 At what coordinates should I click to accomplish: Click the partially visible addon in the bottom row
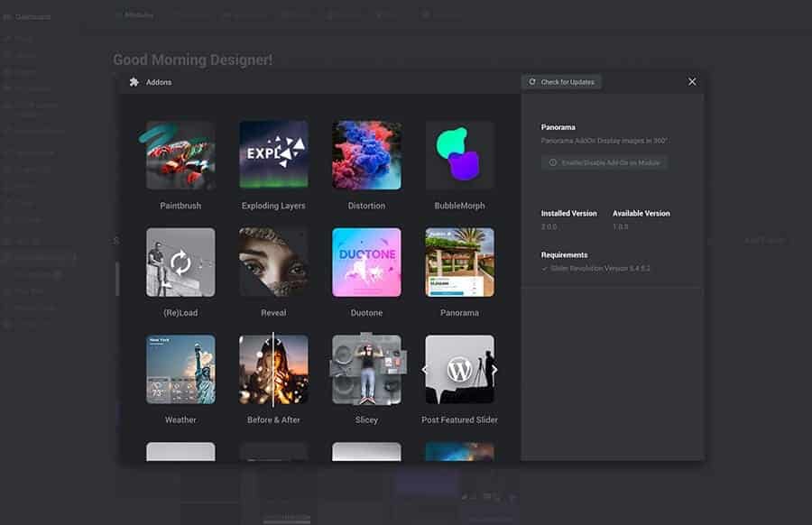click(x=180, y=456)
